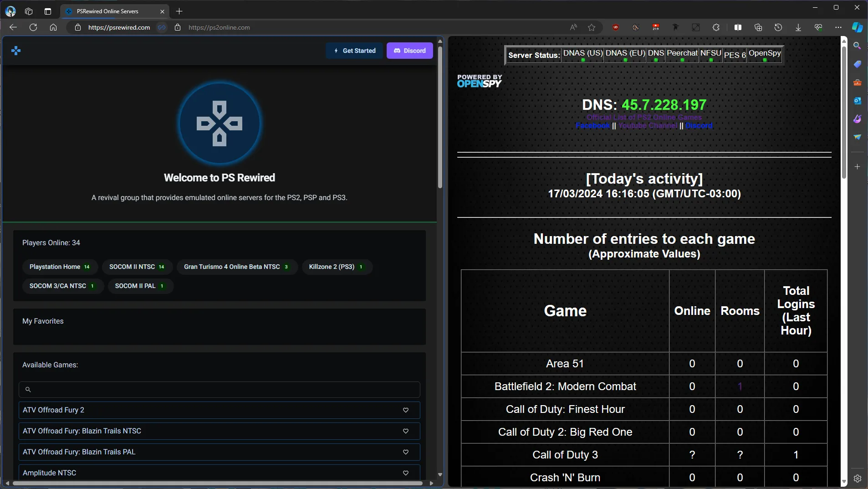The height and width of the screenshot is (489, 868).
Task: Favorite ATV Offroad Fury 2 with heart
Action: click(405, 410)
